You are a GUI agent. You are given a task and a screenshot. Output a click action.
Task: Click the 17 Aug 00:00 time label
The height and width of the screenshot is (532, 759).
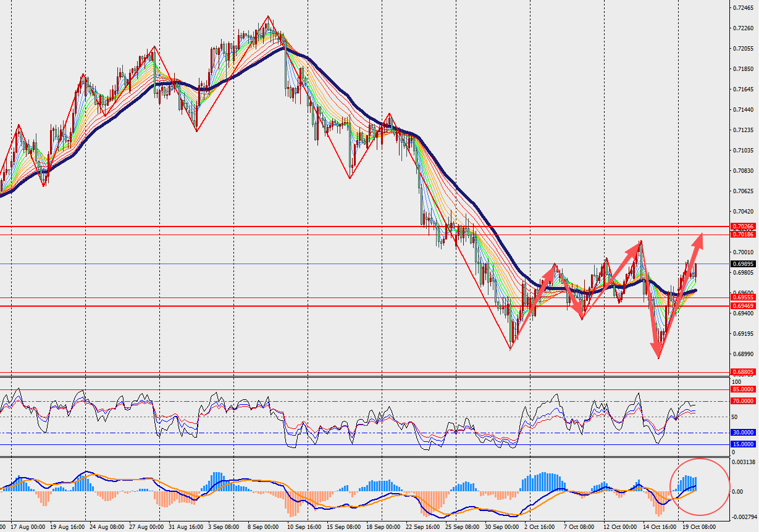pyautogui.click(x=28, y=528)
